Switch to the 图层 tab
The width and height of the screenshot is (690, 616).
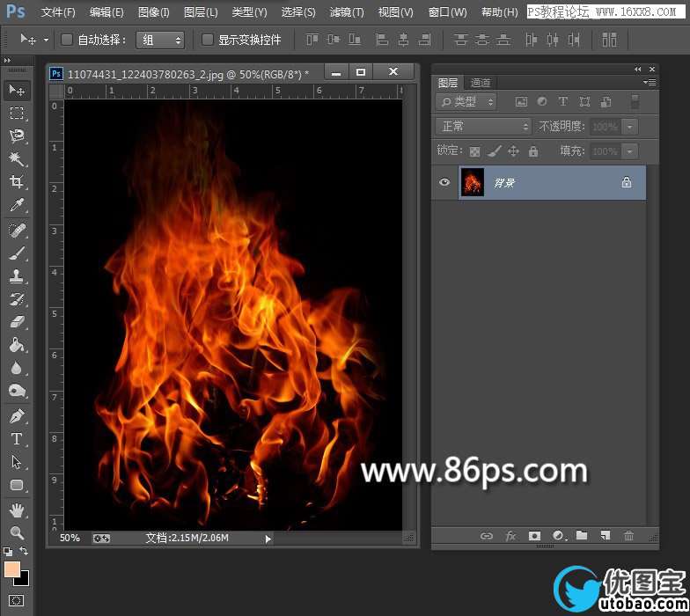448,83
